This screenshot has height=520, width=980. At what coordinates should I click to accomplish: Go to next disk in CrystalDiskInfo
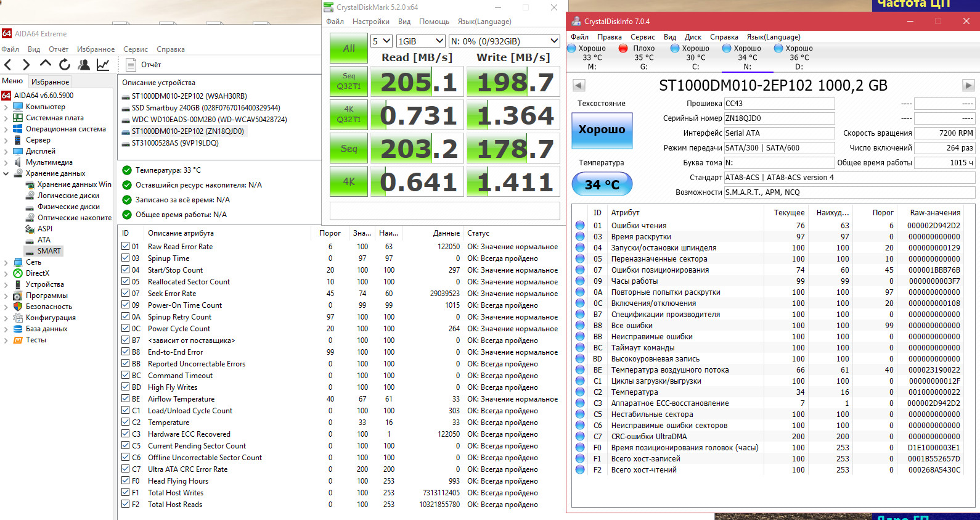968,85
